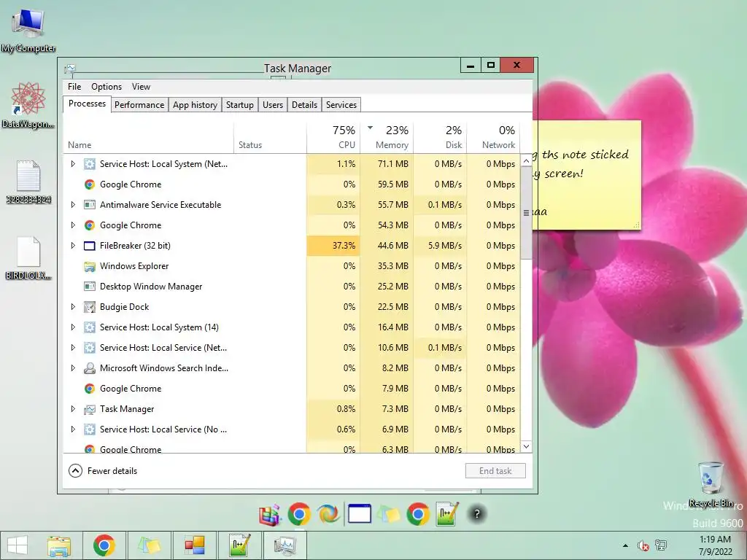747x560 pixels.
Task: Sort by Name column header
Action: [148, 137]
